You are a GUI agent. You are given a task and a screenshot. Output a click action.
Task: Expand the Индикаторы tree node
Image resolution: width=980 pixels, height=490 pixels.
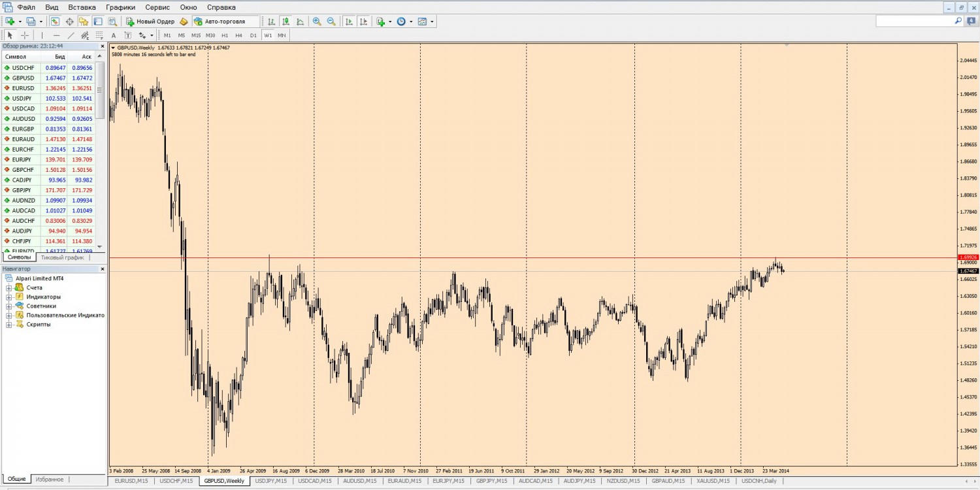[x=10, y=297]
